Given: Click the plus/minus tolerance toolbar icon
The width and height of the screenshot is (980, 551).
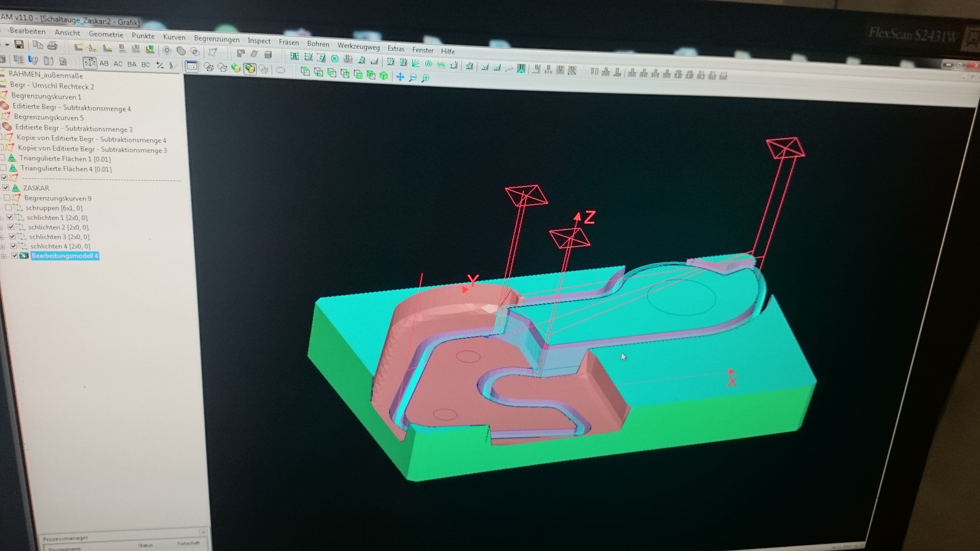Looking at the screenshot, I should [x=160, y=65].
